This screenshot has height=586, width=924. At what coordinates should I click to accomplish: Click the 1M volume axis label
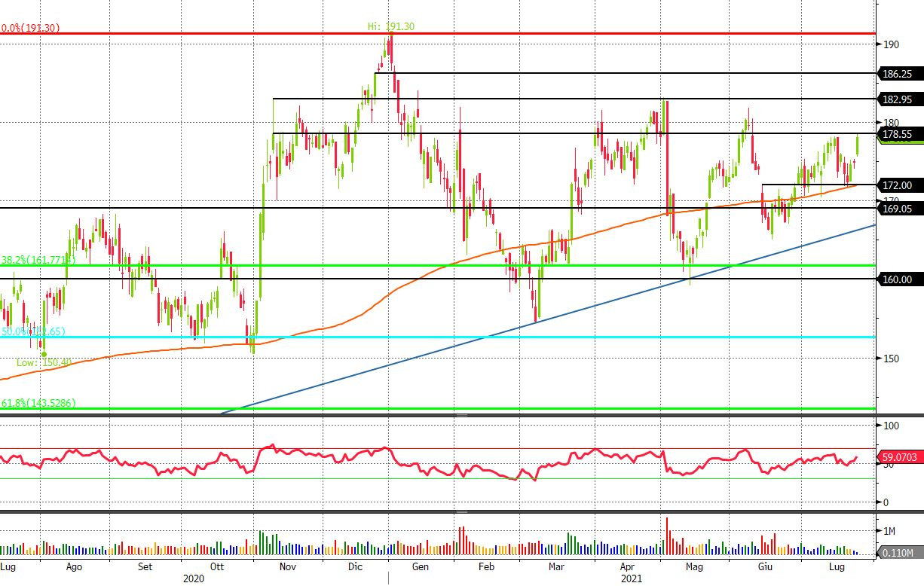[889, 531]
